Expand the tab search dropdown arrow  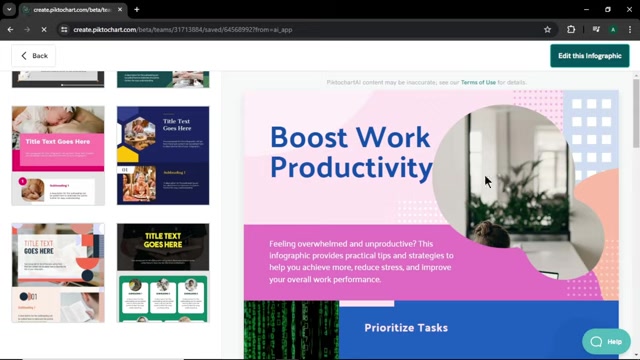click(x=9, y=9)
